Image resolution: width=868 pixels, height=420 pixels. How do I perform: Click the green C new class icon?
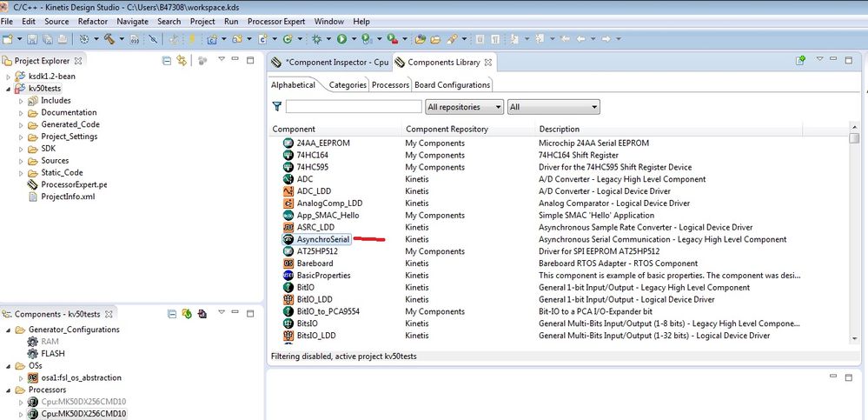pos(288,39)
